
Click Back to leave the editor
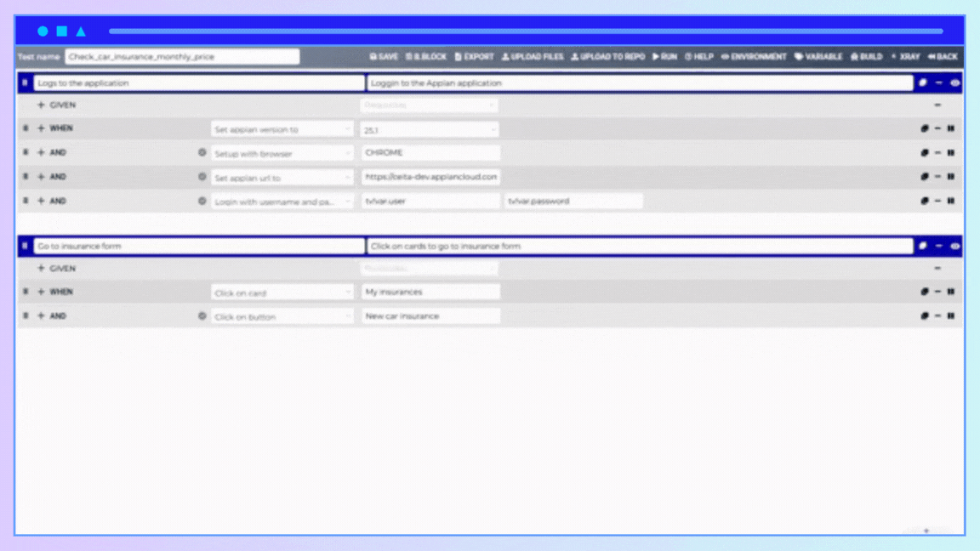coord(942,57)
